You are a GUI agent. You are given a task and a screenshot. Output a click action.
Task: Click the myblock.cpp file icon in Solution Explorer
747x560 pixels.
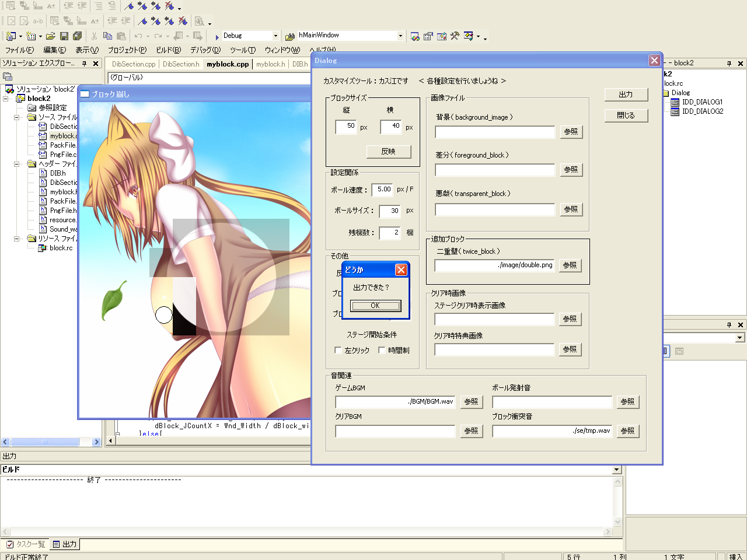[43, 136]
